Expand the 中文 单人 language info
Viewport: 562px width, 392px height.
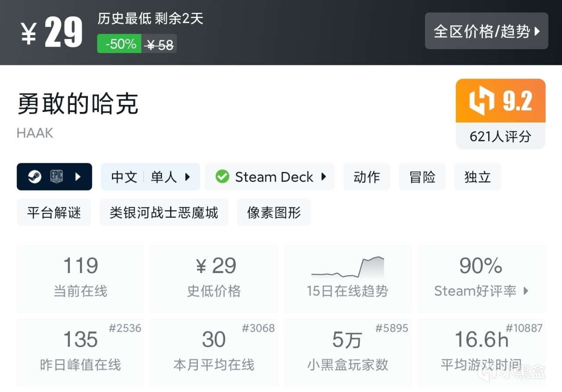coord(150,177)
